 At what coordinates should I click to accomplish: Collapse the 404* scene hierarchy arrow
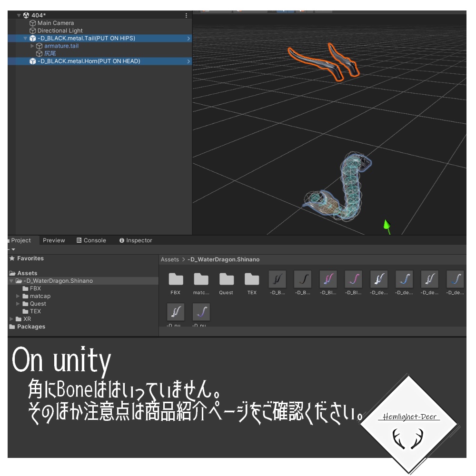tap(19, 15)
